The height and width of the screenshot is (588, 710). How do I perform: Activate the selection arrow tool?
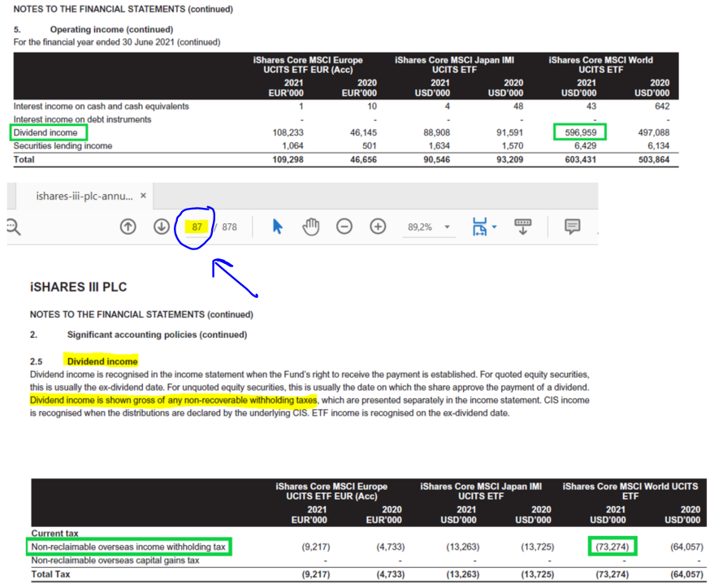tap(278, 226)
